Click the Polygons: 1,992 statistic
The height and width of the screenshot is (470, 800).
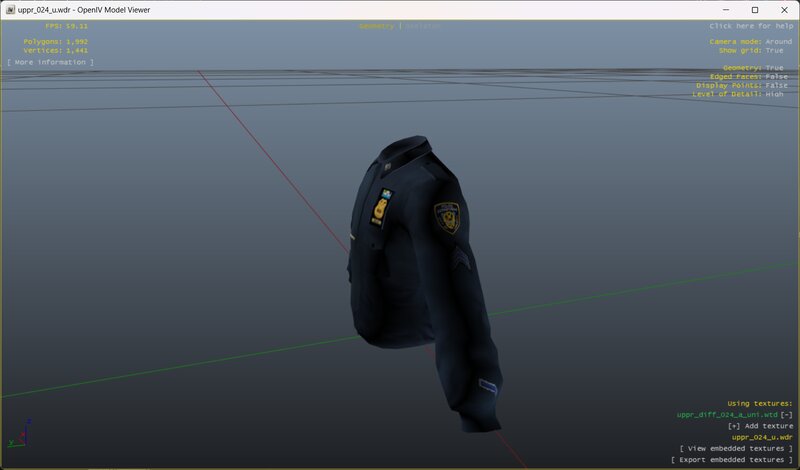(56, 42)
